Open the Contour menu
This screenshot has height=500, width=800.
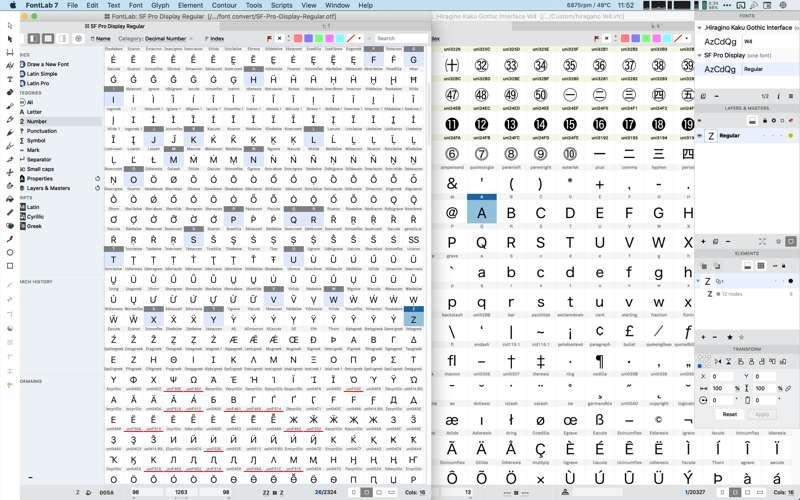tap(224, 5)
